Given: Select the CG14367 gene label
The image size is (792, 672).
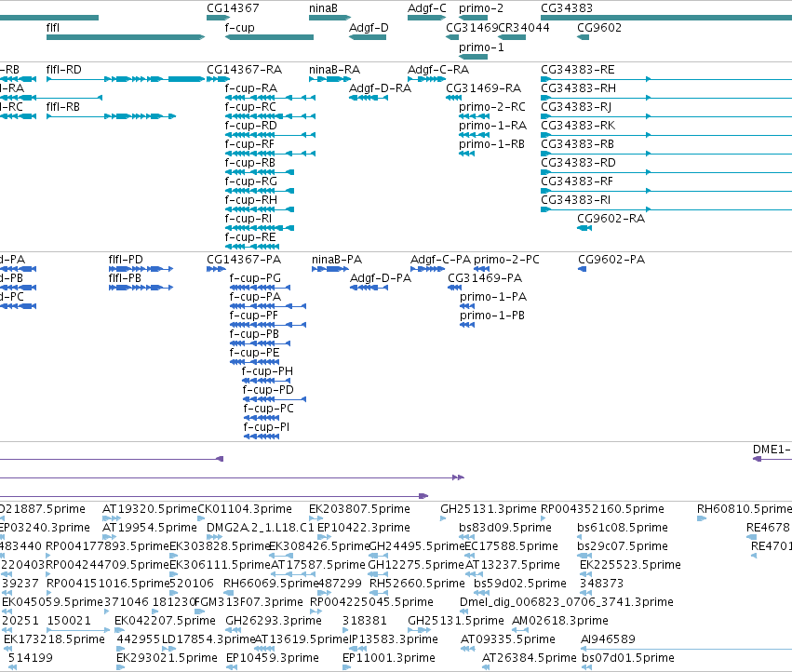Looking at the screenshot, I should point(233,8).
